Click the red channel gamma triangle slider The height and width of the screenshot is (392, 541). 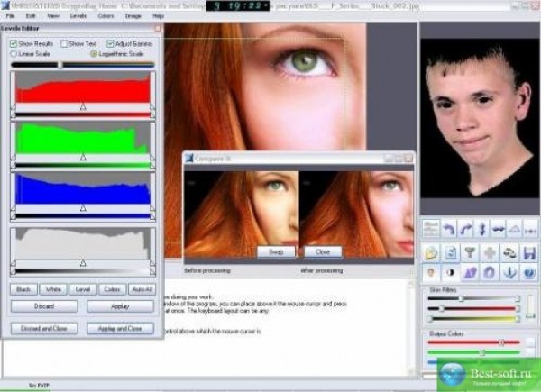pyautogui.click(x=83, y=106)
